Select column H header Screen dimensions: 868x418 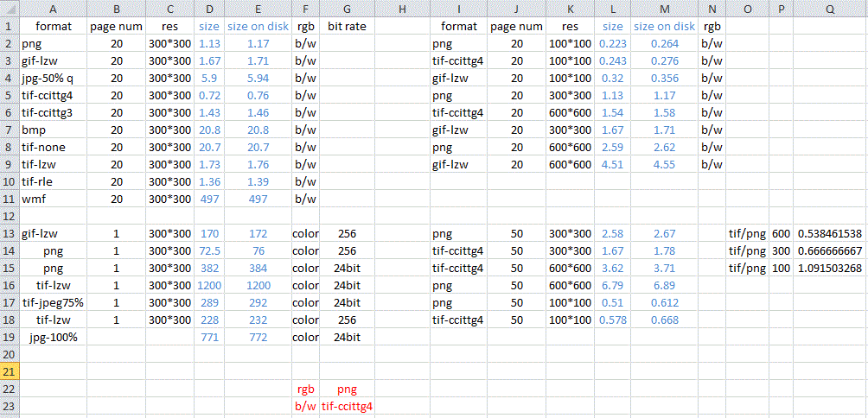point(403,9)
